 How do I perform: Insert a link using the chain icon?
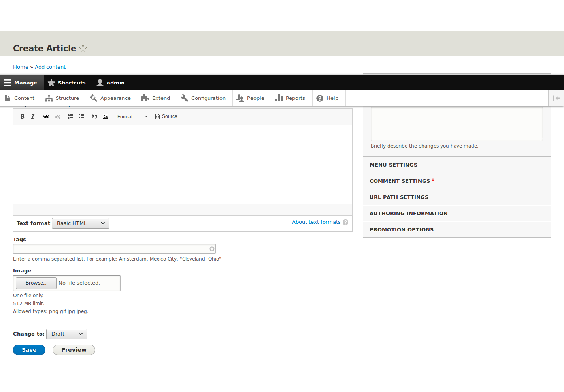click(x=46, y=116)
